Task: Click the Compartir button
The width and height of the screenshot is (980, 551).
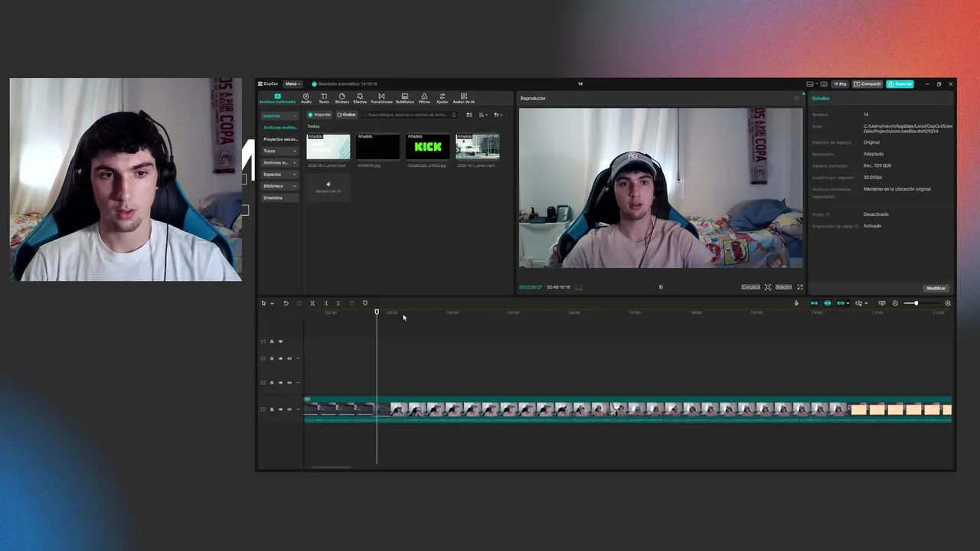Action: [x=867, y=83]
